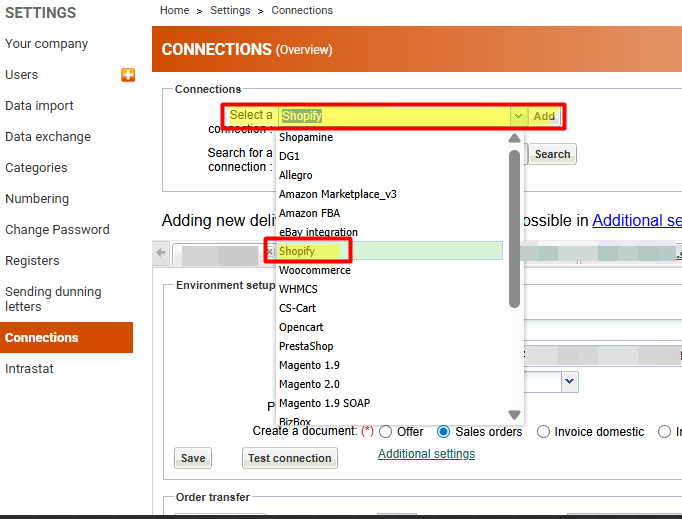The height and width of the screenshot is (519, 682).
Task: Choose Shopamine from the dropdown list
Action: click(391, 137)
